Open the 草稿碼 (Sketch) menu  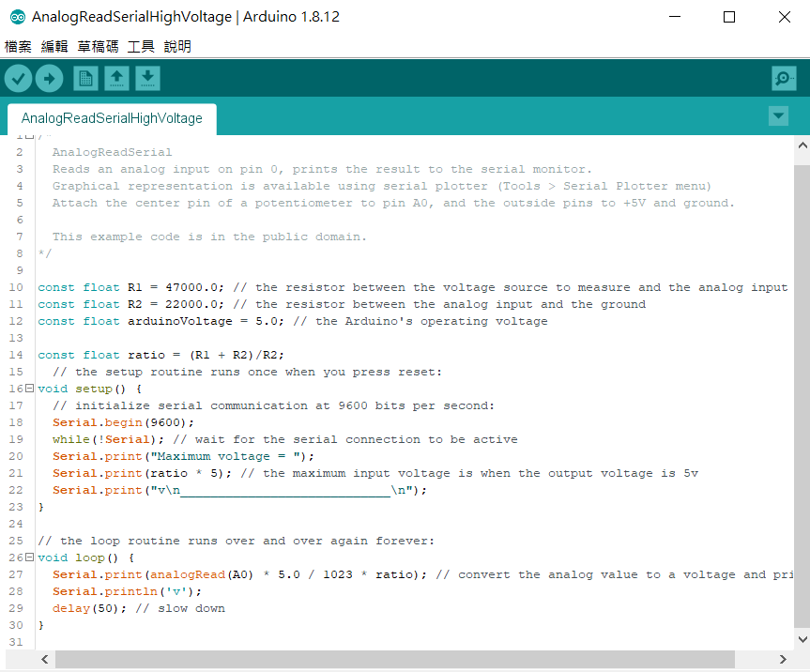click(98, 46)
